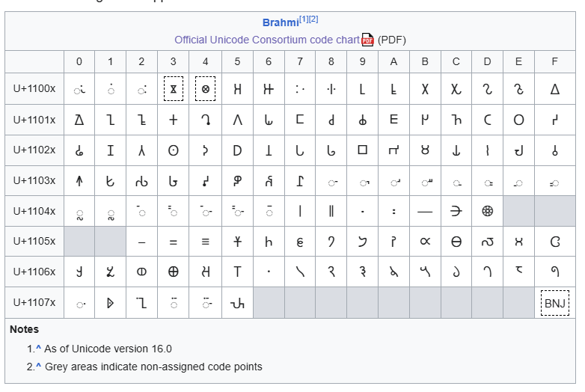The height and width of the screenshot is (392, 585).
Task: Click the dashed-box hourglass glyph in U+1100x row
Action: pyautogui.click(x=174, y=89)
